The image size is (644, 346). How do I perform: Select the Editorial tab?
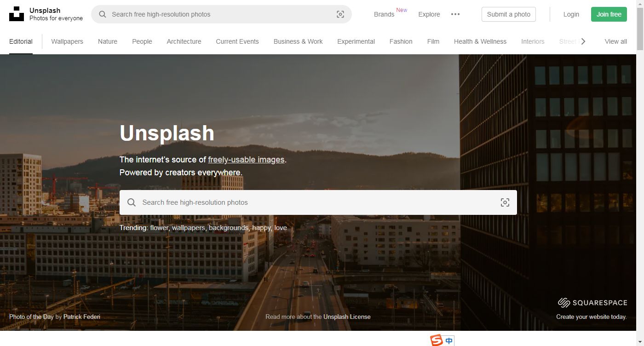[x=21, y=41]
